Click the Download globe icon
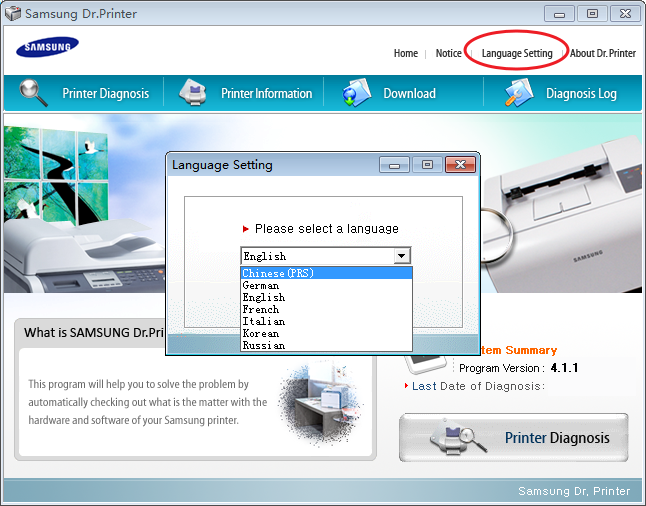 pyautogui.click(x=357, y=92)
